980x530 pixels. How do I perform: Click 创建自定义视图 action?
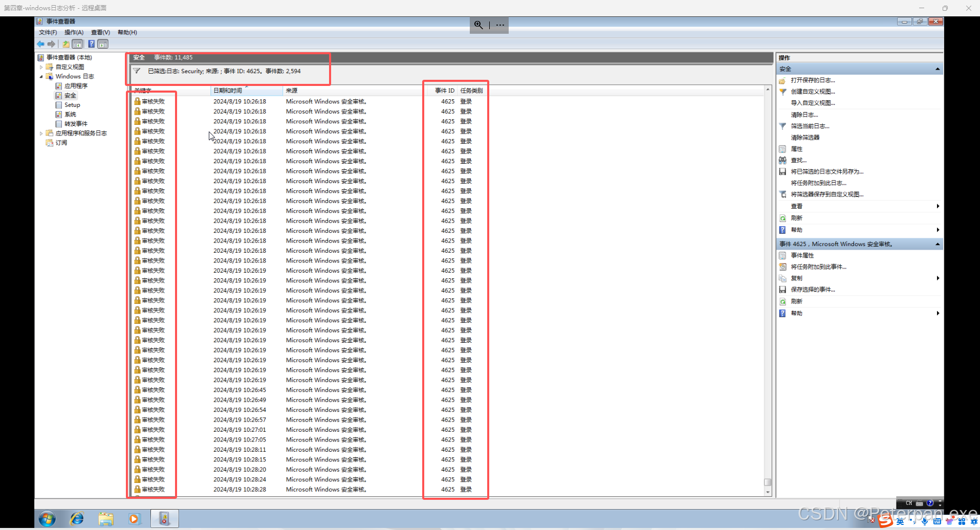pyautogui.click(x=813, y=92)
